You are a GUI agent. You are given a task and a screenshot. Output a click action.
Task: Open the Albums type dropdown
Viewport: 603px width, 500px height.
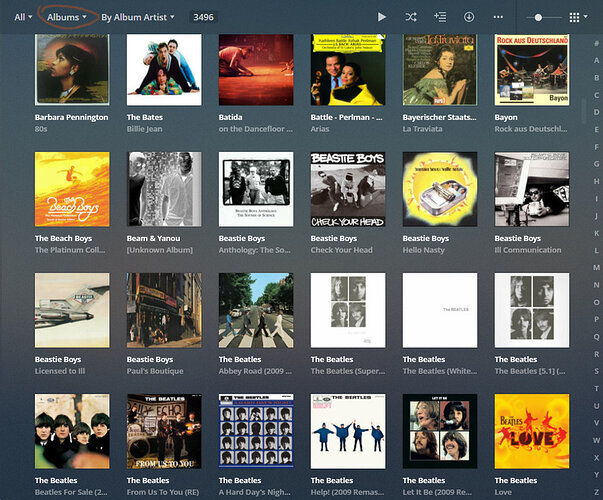pos(67,17)
